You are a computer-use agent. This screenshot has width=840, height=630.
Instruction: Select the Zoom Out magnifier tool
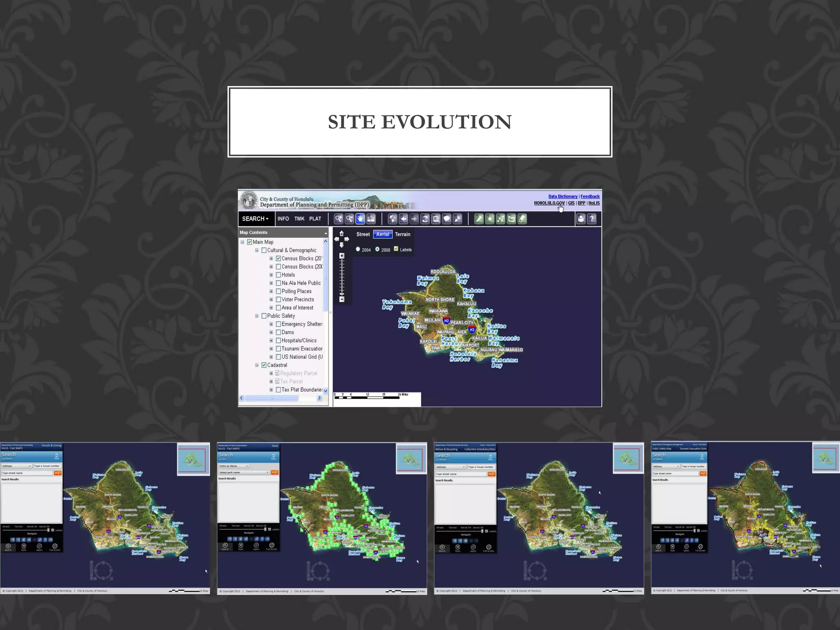[349, 219]
